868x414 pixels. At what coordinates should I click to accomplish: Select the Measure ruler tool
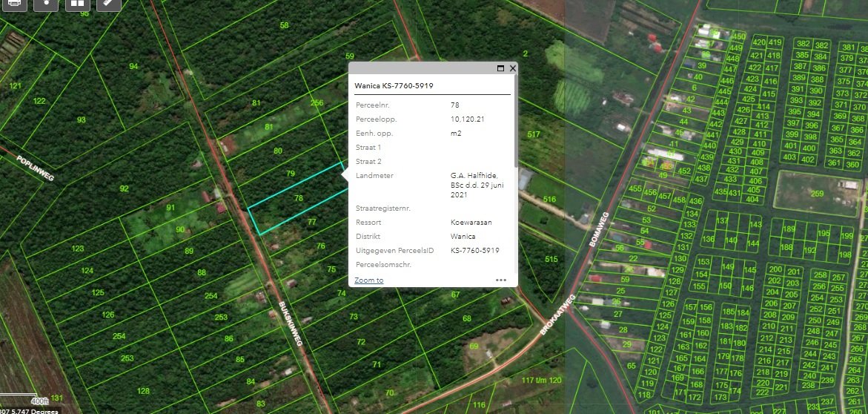pyautogui.click(x=108, y=3)
